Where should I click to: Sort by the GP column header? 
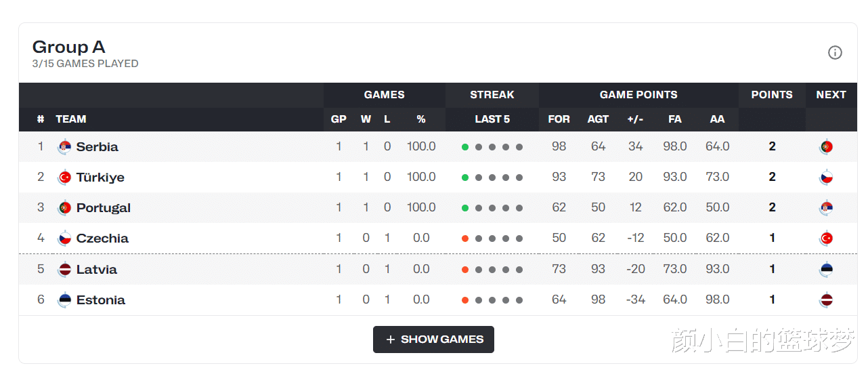point(339,119)
